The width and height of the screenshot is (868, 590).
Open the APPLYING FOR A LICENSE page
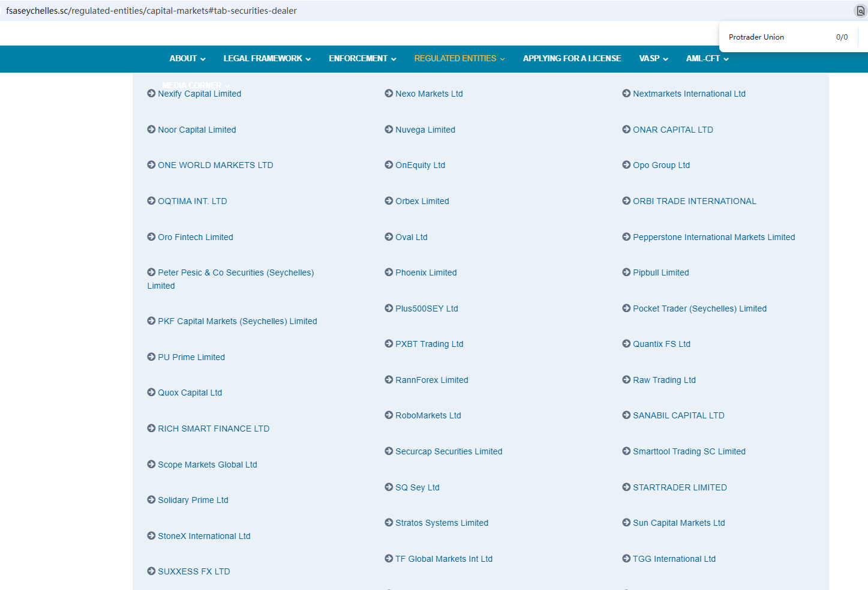572,58
